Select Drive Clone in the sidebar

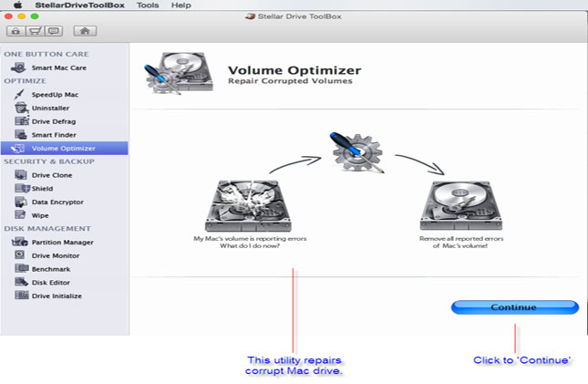(x=52, y=175)
